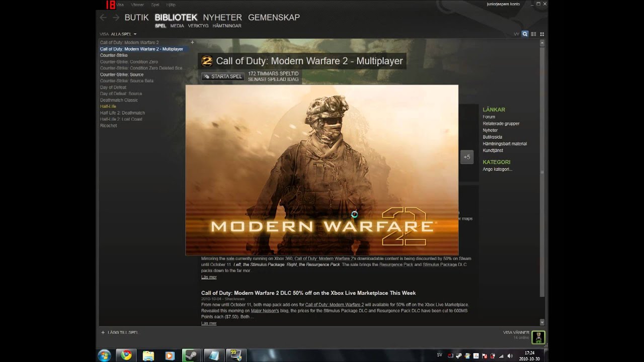Open Nyheter under LÄNKAR
This screenshot has height=362, width=644.
coord(490,130)
